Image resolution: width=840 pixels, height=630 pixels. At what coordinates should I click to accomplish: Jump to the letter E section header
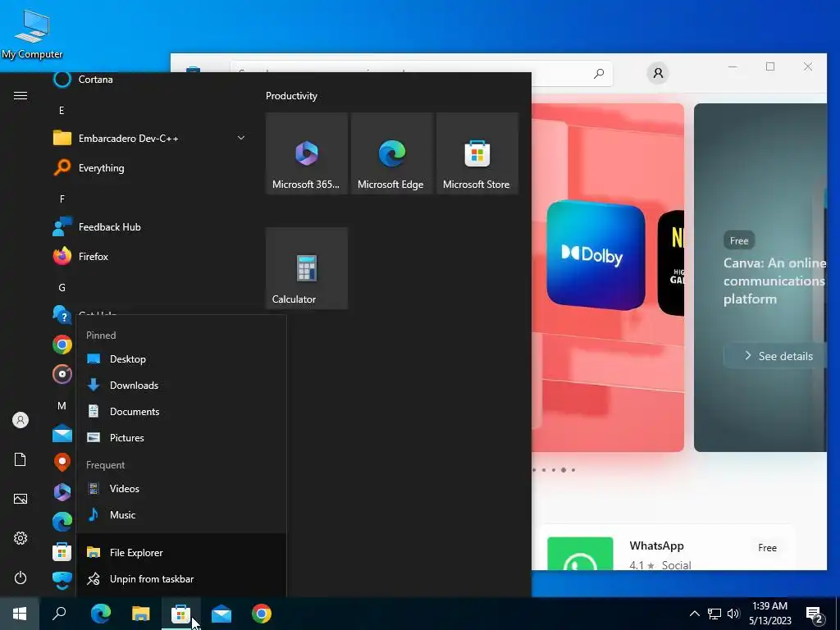tap(62, 111)
